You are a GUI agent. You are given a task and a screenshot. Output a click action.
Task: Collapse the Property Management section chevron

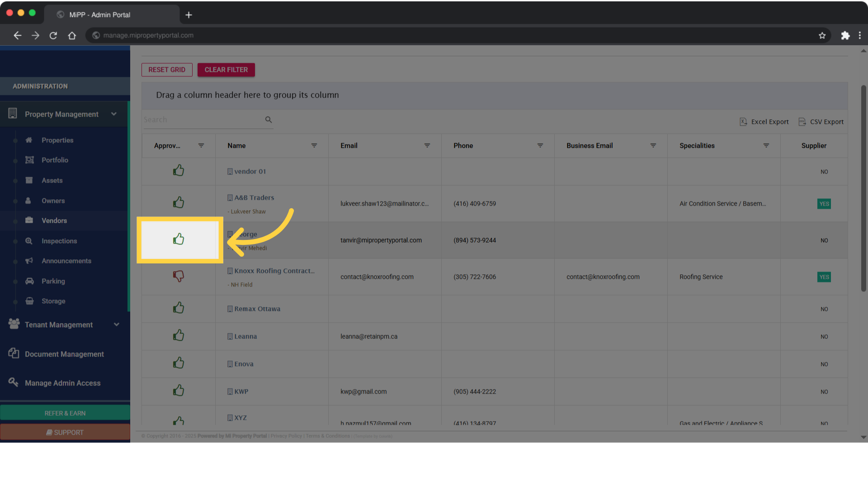click(x=114, y=114)
